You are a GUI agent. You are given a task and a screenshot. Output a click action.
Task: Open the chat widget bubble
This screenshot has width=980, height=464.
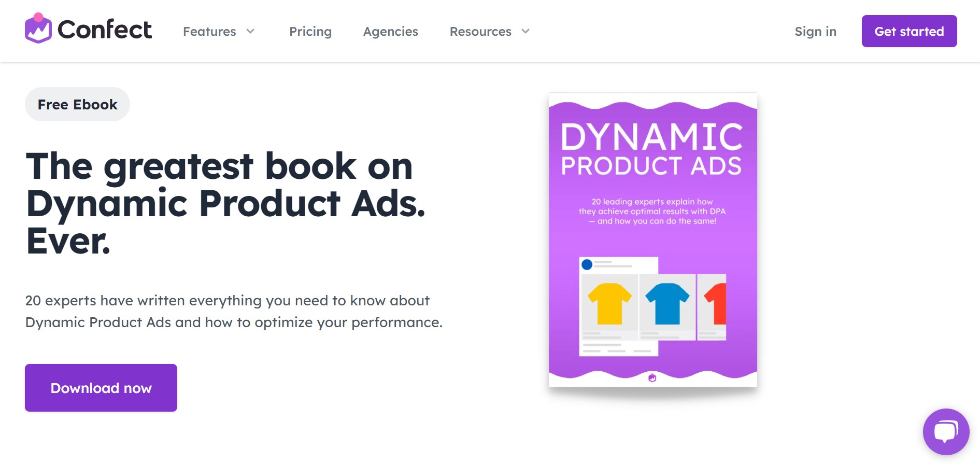tap(946, 432)
